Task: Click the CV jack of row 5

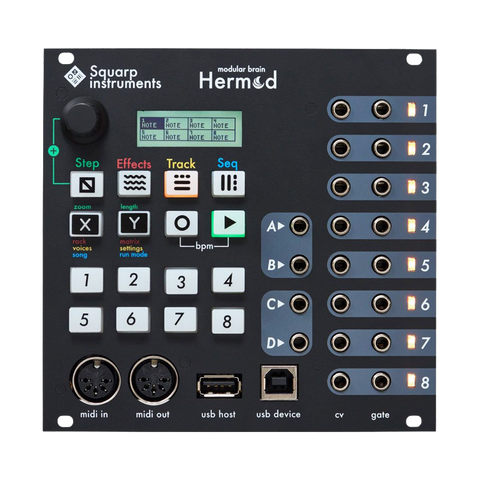Action: tap(340, 265)
